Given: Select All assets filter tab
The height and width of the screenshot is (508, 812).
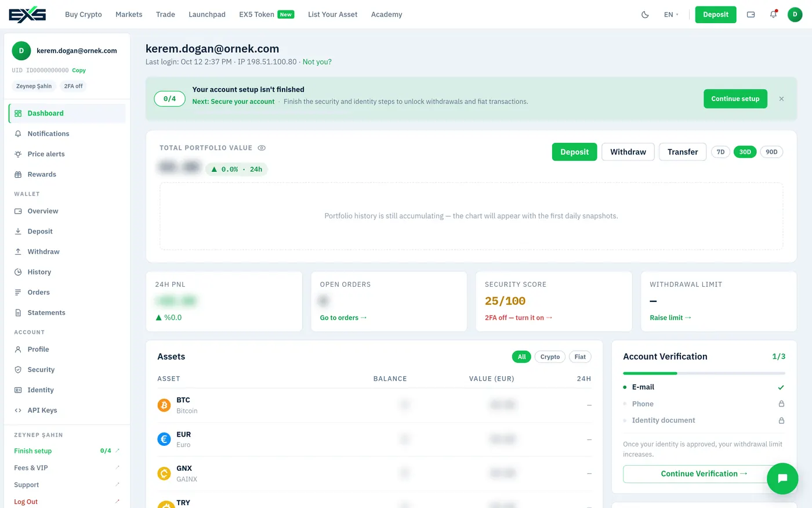Looking at the screenshot, I should click(x=521, y=357).
